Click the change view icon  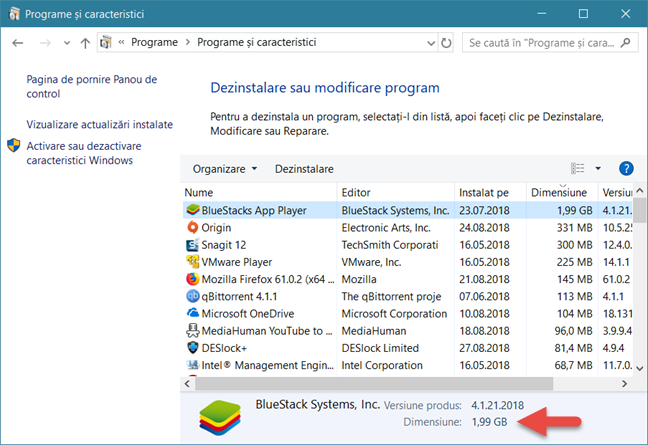pyautogui.click(x=577, y=168)
